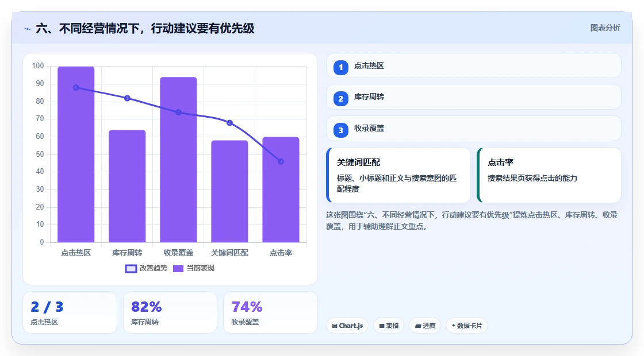This screenshot has width=644, height=356.
Task: Open the 收录覆盖 list item
Action: (474, 129)
